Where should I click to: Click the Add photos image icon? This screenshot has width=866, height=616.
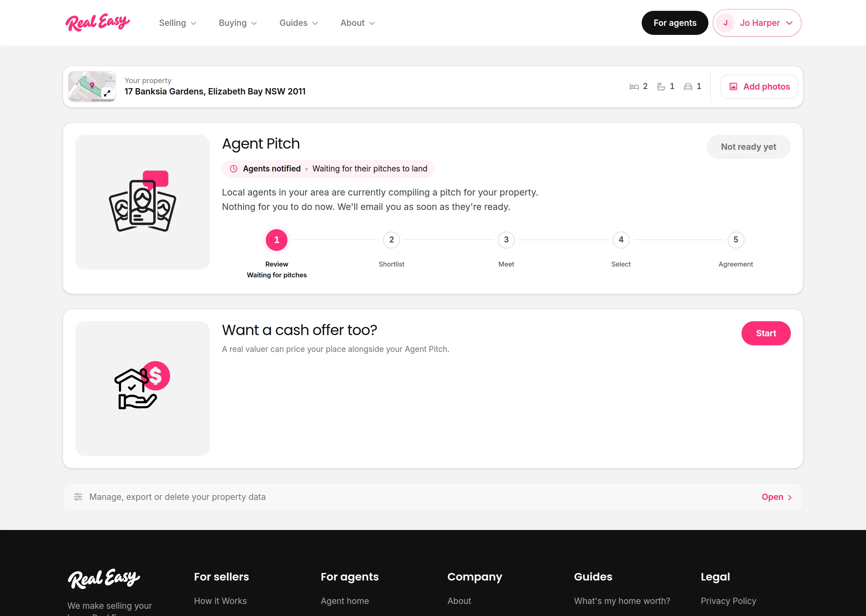[733, 87]
